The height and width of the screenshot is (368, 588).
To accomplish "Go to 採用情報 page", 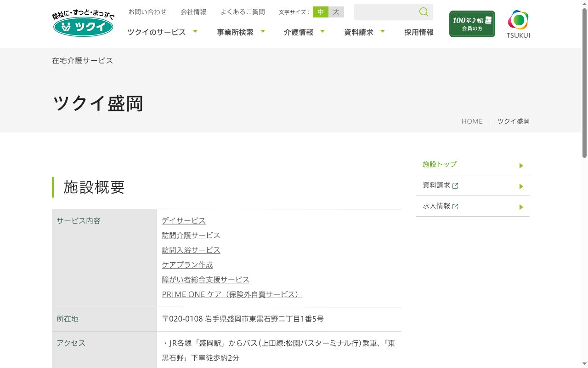I will pos(419,32).
